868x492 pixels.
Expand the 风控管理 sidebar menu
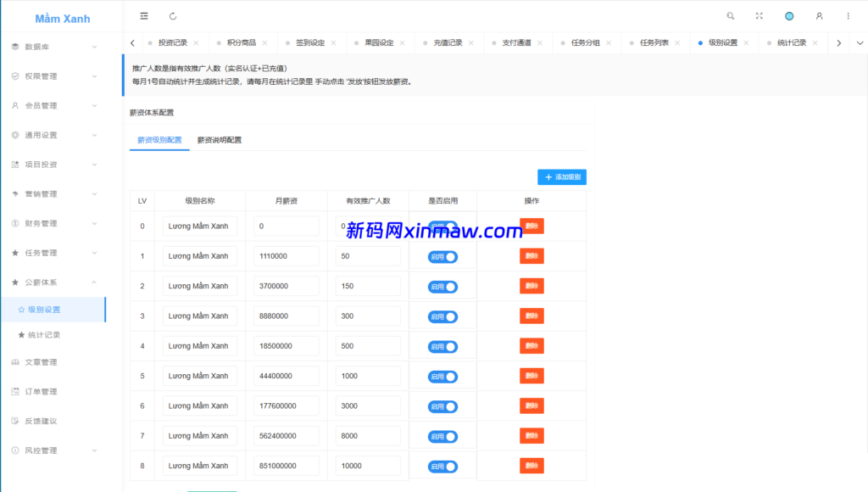click(54, 450)
